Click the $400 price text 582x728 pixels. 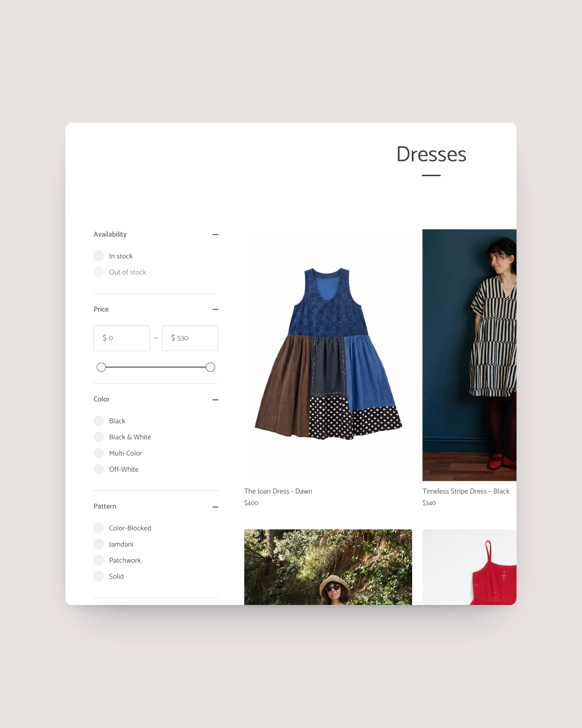[x=251, y=503]
